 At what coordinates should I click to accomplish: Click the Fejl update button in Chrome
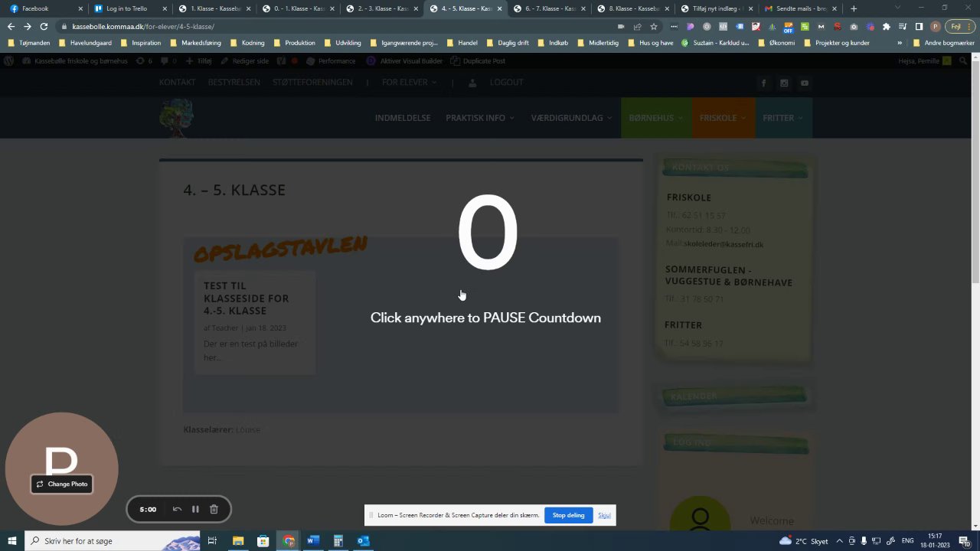(960, 27)
